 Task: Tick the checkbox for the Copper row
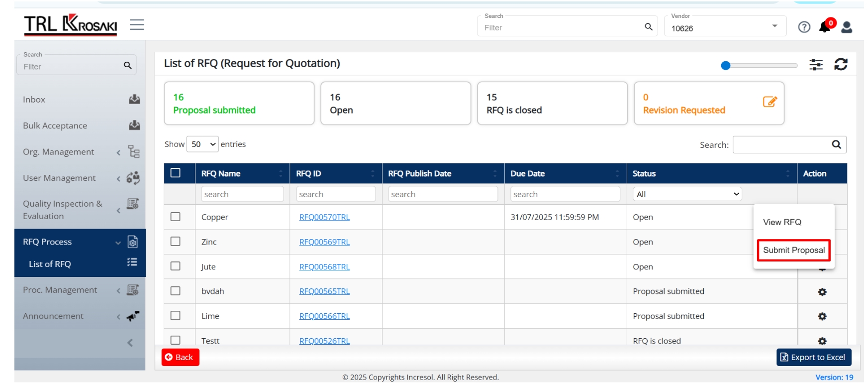pos(175,217)
